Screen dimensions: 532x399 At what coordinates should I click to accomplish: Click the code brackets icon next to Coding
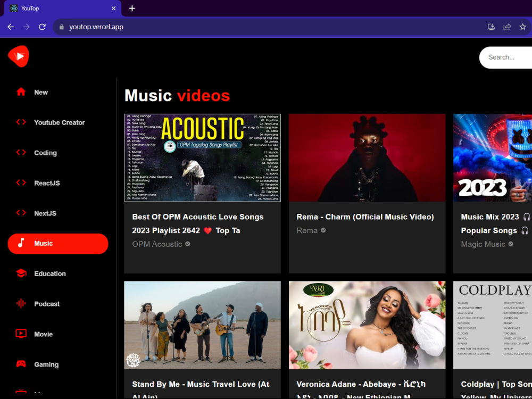[x=21, y=153]
